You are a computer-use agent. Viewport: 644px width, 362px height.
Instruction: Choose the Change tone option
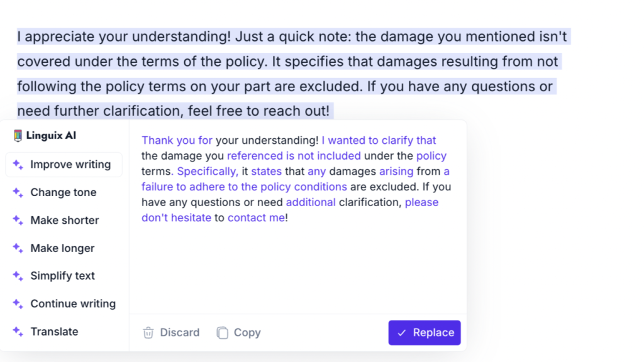point(64,192)
